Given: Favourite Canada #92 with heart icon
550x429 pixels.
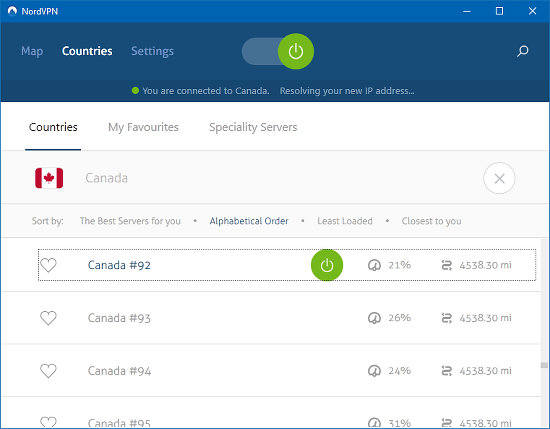Looking at the screenshot, I should click(48, 265).
